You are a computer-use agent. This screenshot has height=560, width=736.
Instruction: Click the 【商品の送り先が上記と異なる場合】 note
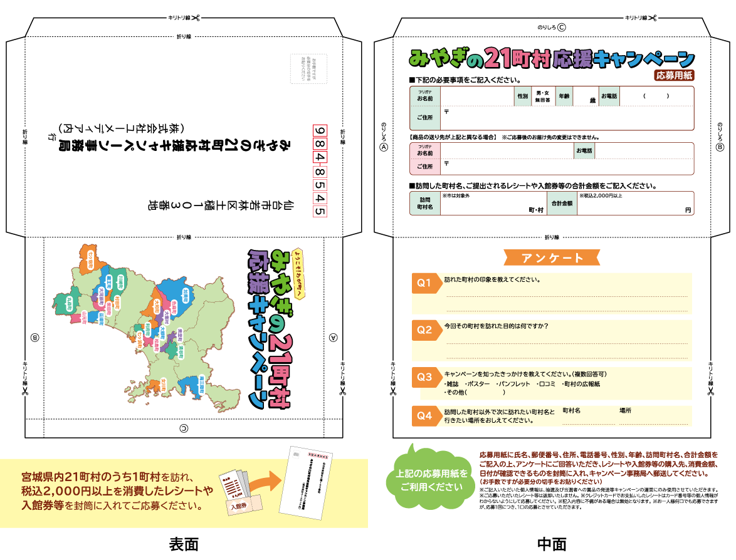[453, 137]
